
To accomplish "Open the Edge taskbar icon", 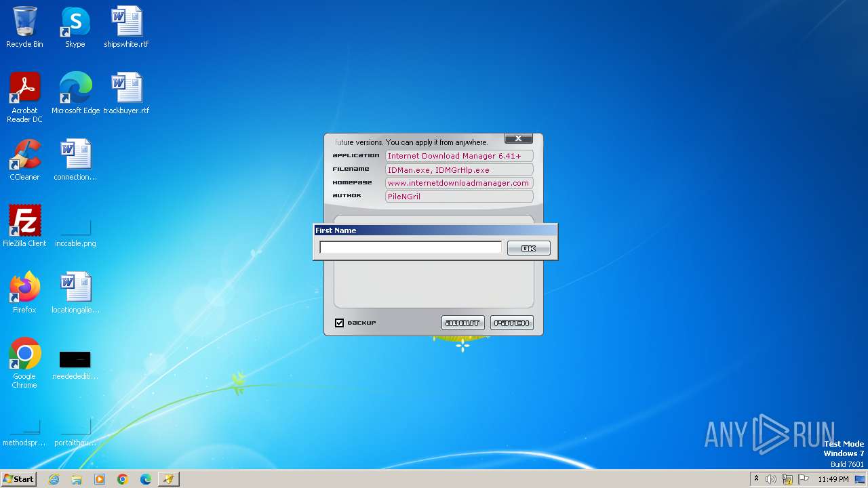I will pos(146,479).
